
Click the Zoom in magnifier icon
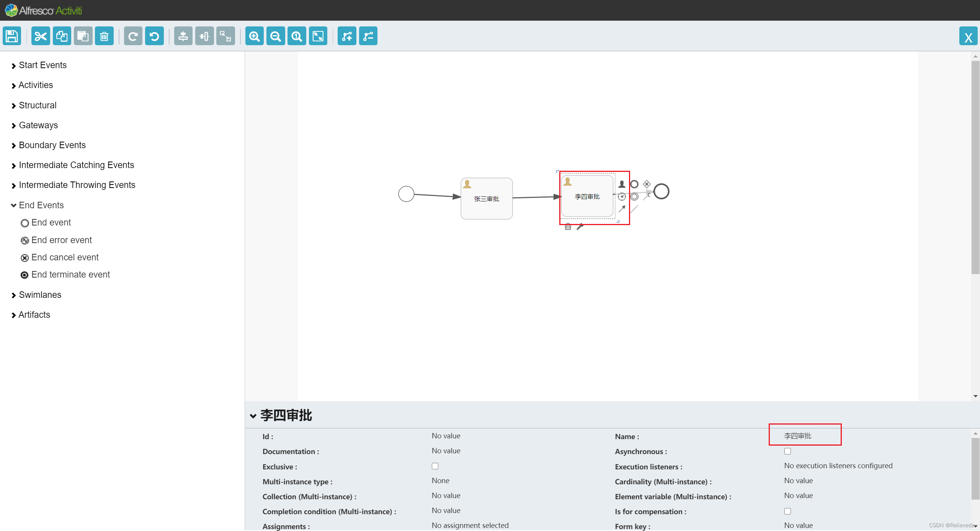254,36
